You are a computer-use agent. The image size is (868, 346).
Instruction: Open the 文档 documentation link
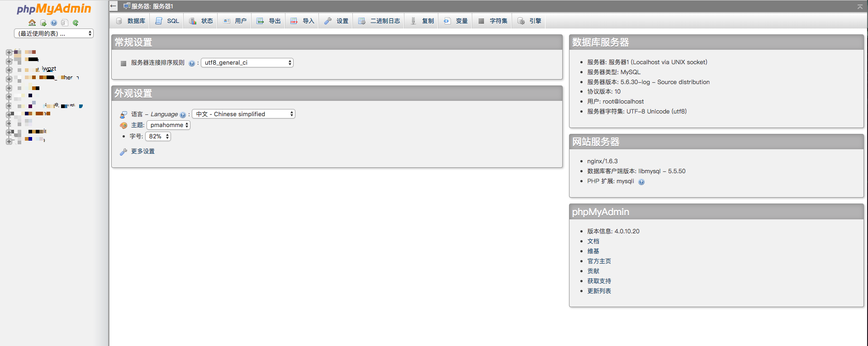coord(593,242)
